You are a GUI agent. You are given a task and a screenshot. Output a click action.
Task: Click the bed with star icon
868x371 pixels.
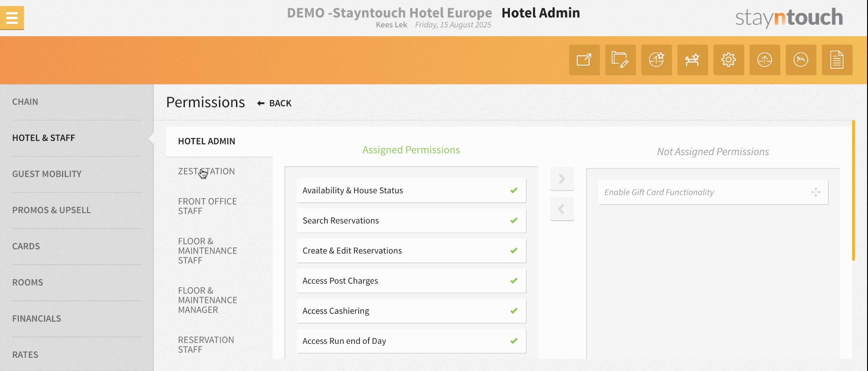pos(693,60)
